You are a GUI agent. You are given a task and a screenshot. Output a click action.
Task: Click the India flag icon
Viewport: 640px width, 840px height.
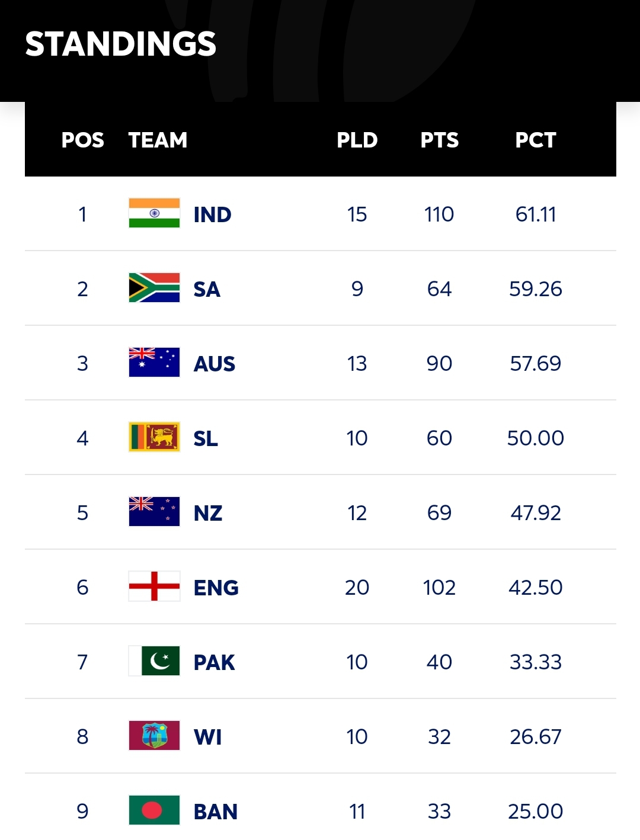(154, 213)
